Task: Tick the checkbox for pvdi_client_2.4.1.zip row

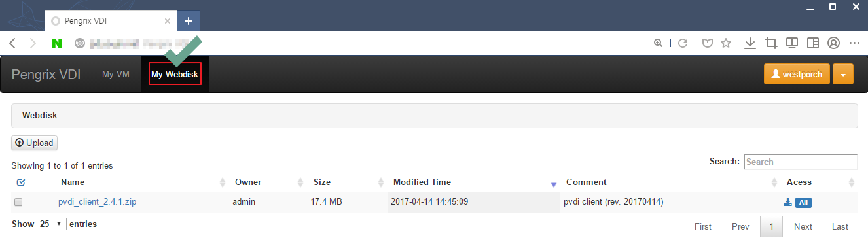Action: [x=18, y=202]
